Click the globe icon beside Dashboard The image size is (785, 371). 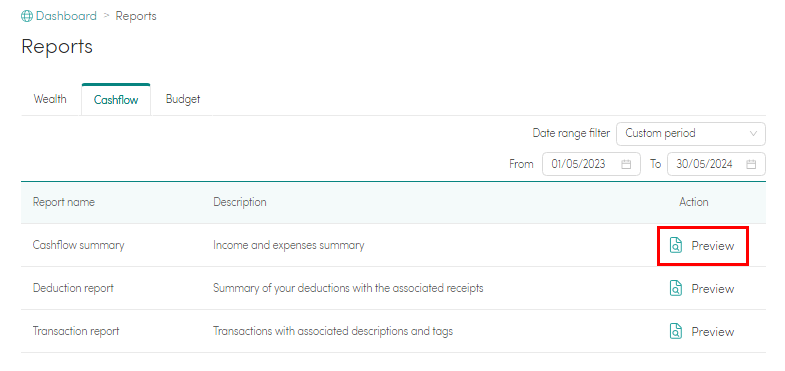27,16
